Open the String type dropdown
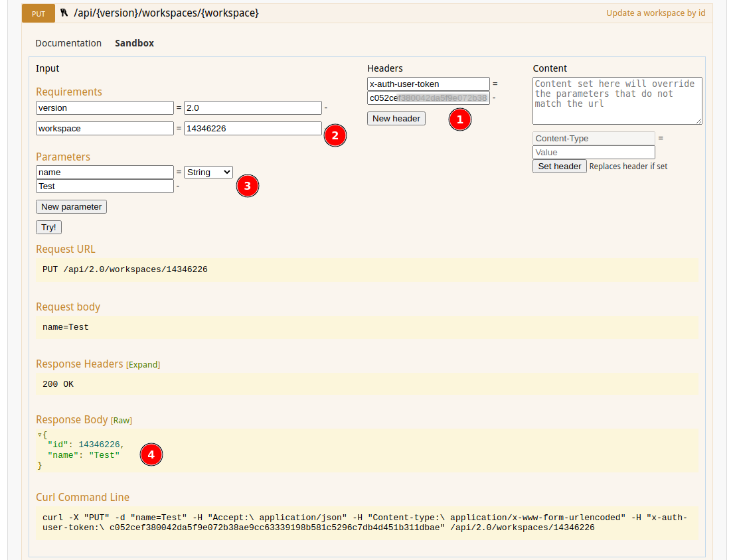 [208, 173]
